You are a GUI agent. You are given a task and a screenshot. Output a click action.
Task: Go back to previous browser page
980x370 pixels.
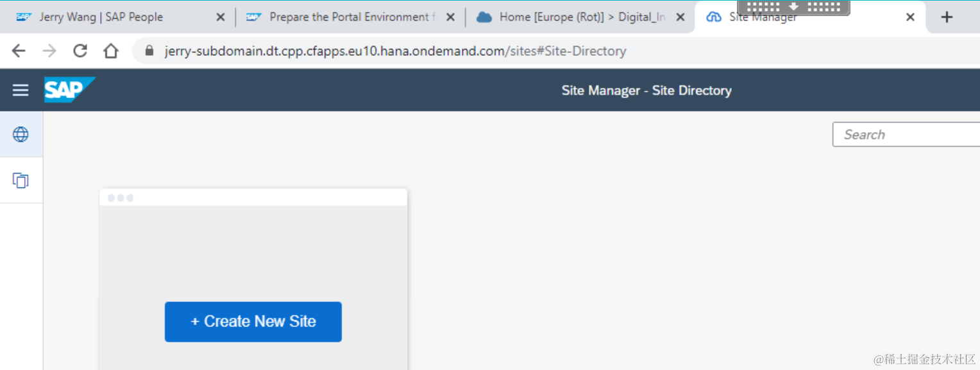(19, 51)
